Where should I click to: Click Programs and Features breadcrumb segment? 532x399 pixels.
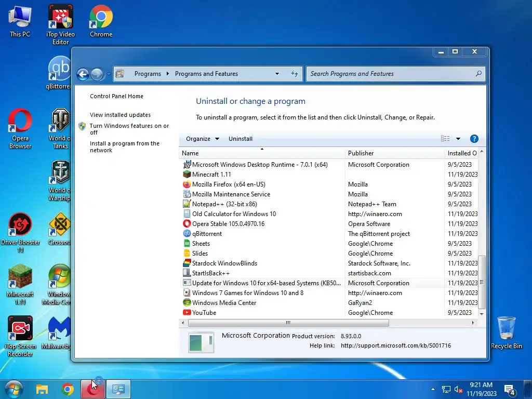(206, 74)
